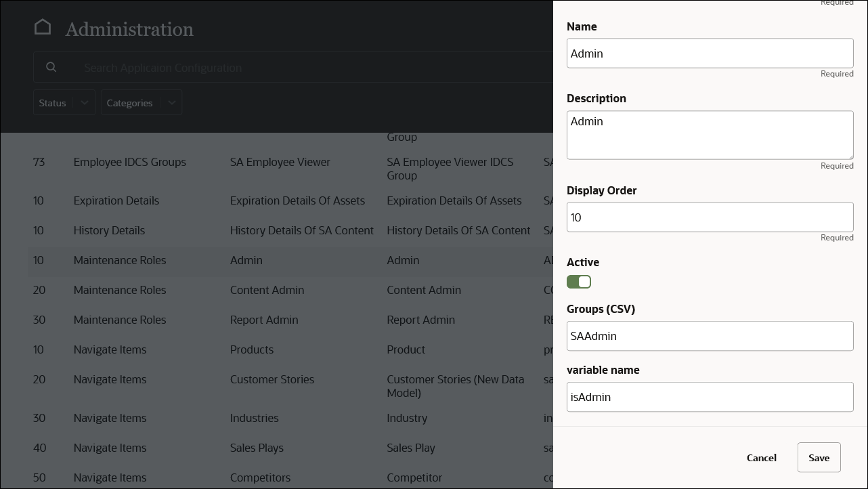Select the Report Admin row
Viewport: 868px width, 489px height.
pos(271,320)
